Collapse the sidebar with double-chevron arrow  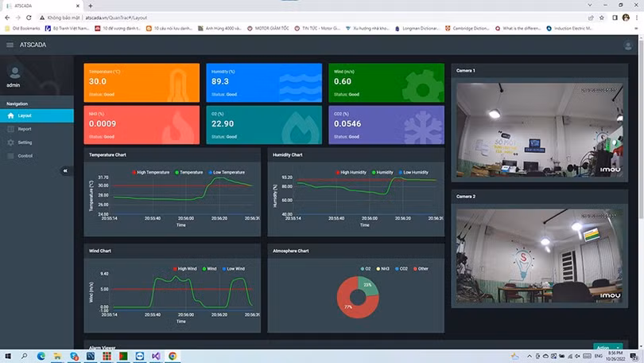(65, 170)
